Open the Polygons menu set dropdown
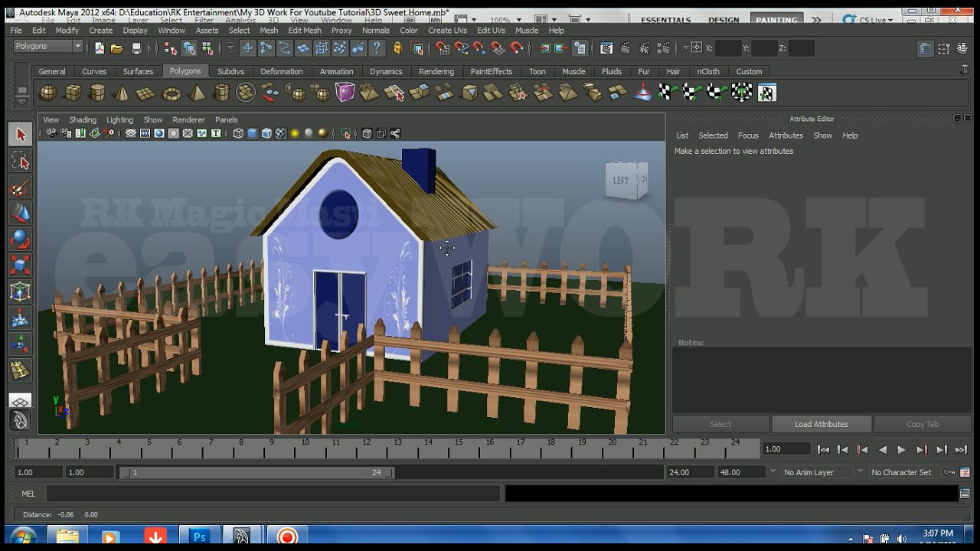Viewport: 980px width, 551px height. (x=48, y=47)
